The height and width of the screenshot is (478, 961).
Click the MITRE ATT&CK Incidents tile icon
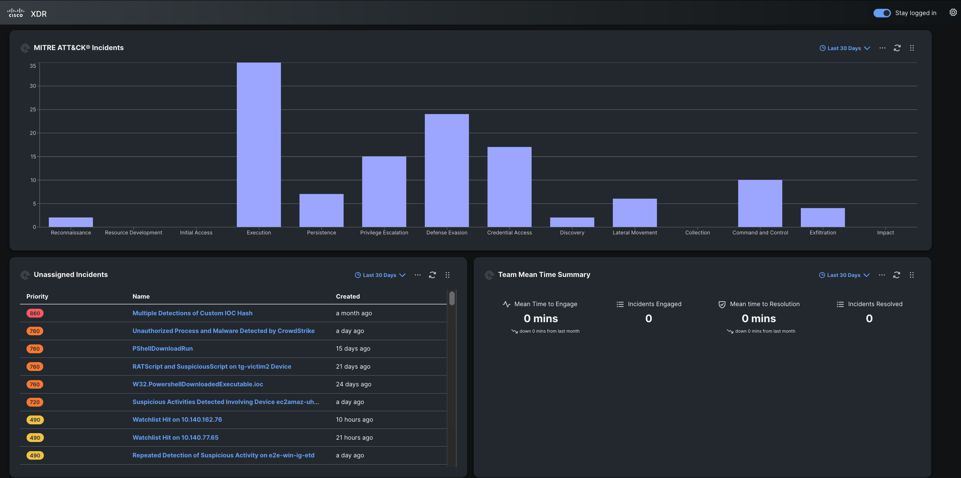(25, 48)
